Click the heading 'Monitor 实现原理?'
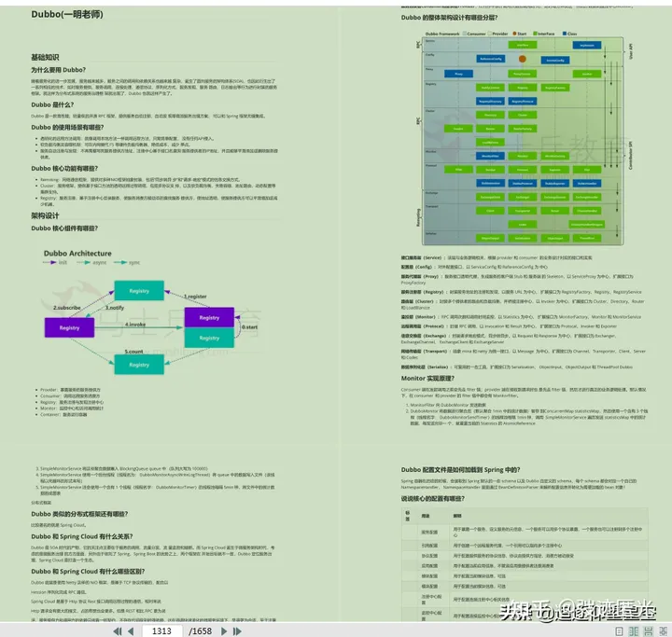Viewport: 672px width, 637px height. 427,379
